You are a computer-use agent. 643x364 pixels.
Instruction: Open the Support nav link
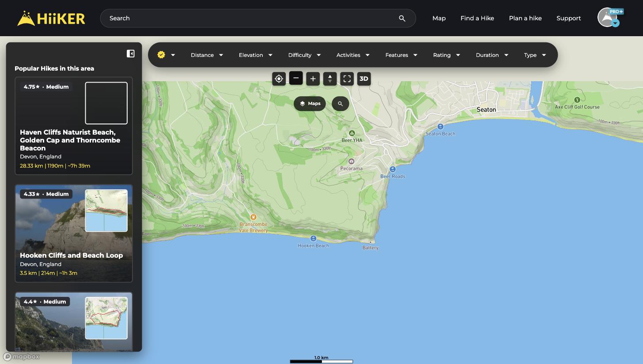coord(568,18)
